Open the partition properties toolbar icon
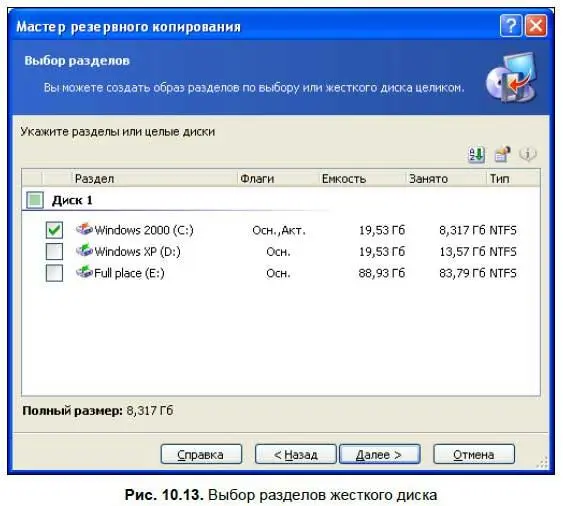 tap(502, 154)
